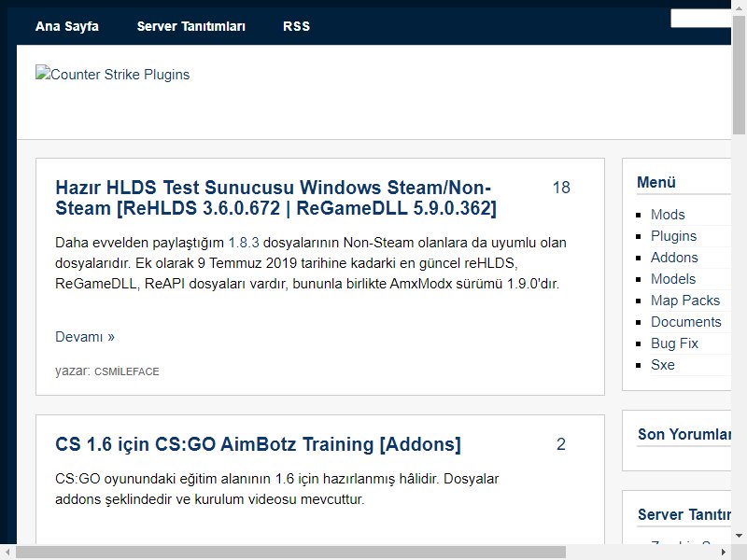Click Devamı » read more link
This screenshot has height=560, width=747.
85,337
